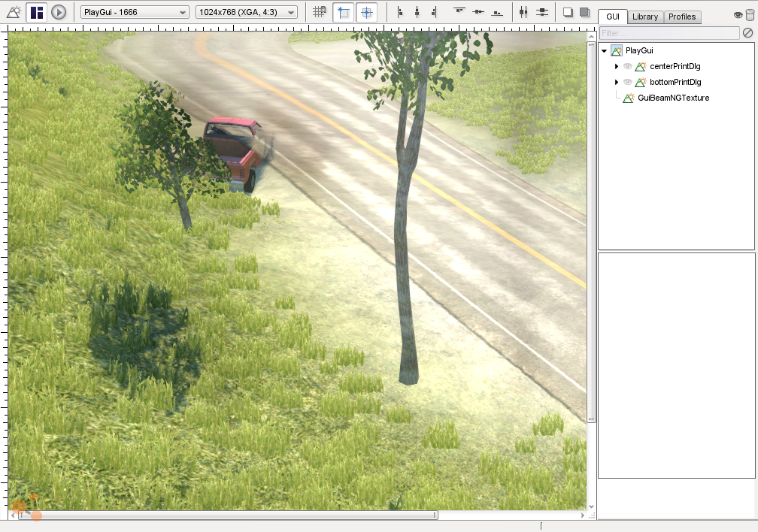Viewport: 758px width, 532px height.
Task: Open the PlayGui - 1666 GUI selector dropdown
Action: click(135, 12)
